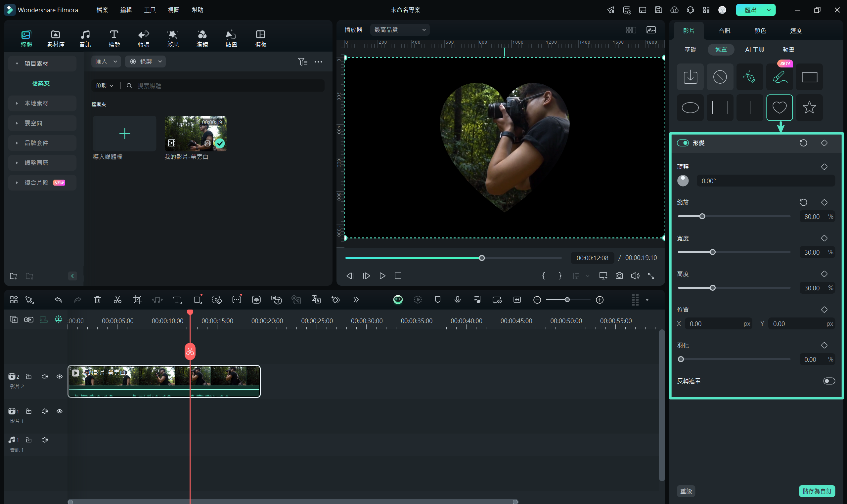Switch to the Color properties tab
This screenshot has width=847, height=504.
click(760, 31)
